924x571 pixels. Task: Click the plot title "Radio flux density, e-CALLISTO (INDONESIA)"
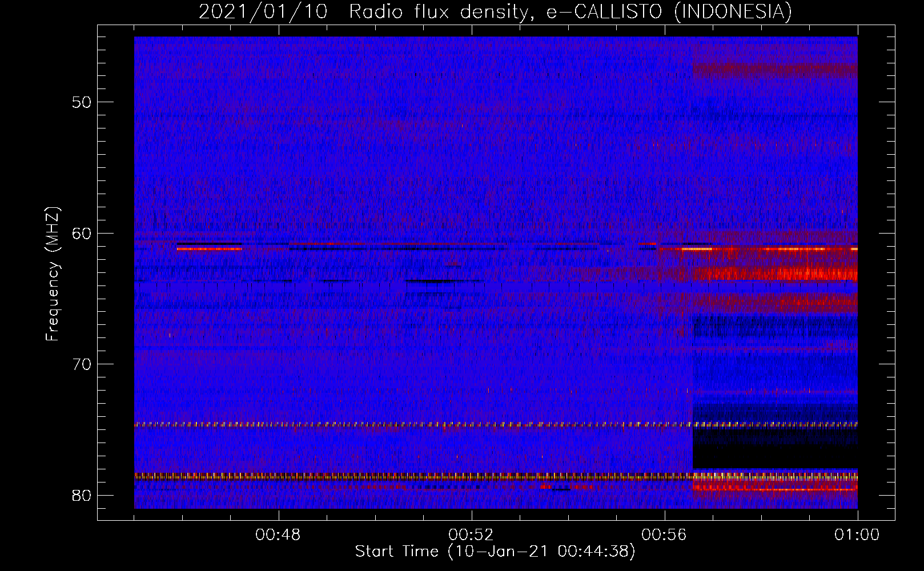coord(571,12)
